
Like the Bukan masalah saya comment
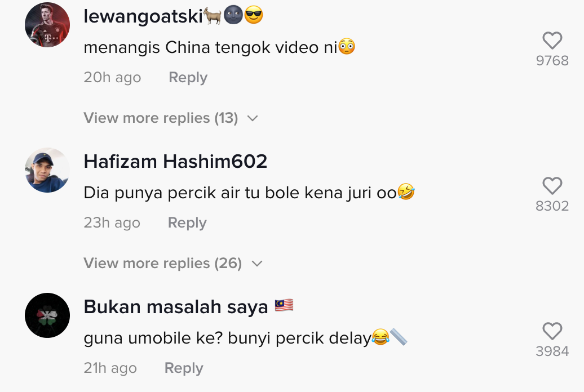tap(552, 331)
